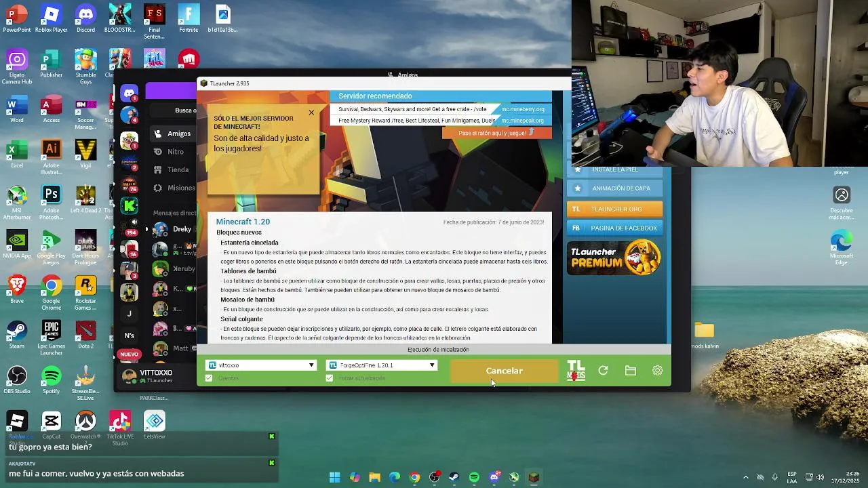Open Elgato Camera Hub shortcut
The width and height of the screenshot is (868, 488).
(17, 67)
